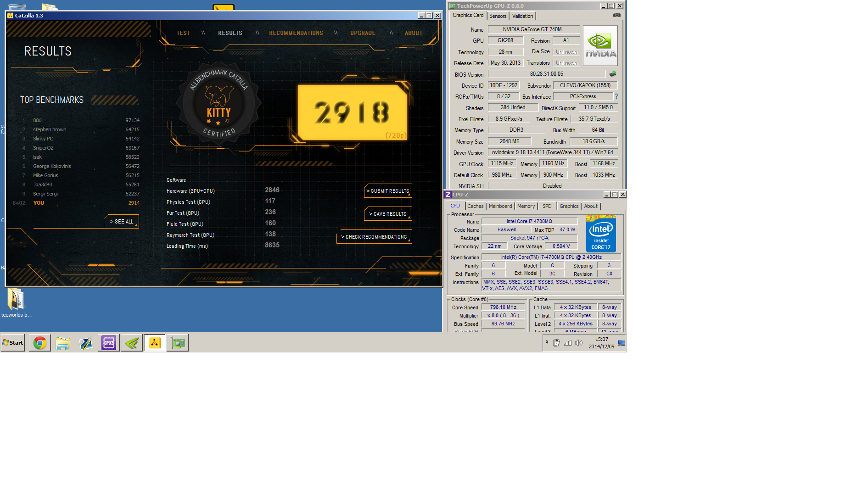Switch to the CPU-Z Graphics tab

pos(569,206)
